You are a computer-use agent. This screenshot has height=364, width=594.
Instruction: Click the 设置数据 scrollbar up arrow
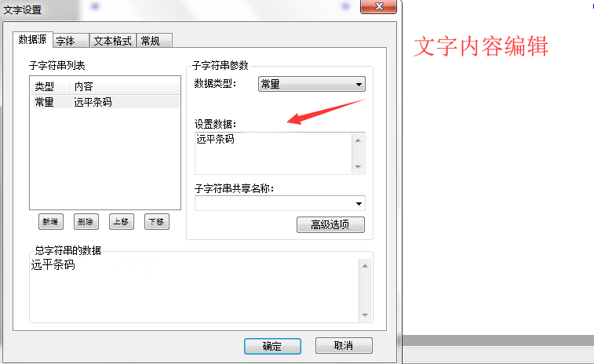coord(358,140)
